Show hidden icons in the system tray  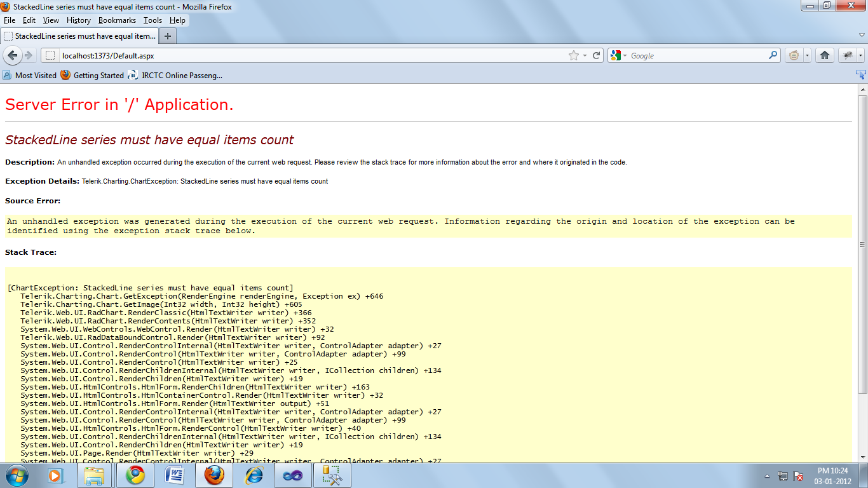pyautogui.click(x=767, y=476)
